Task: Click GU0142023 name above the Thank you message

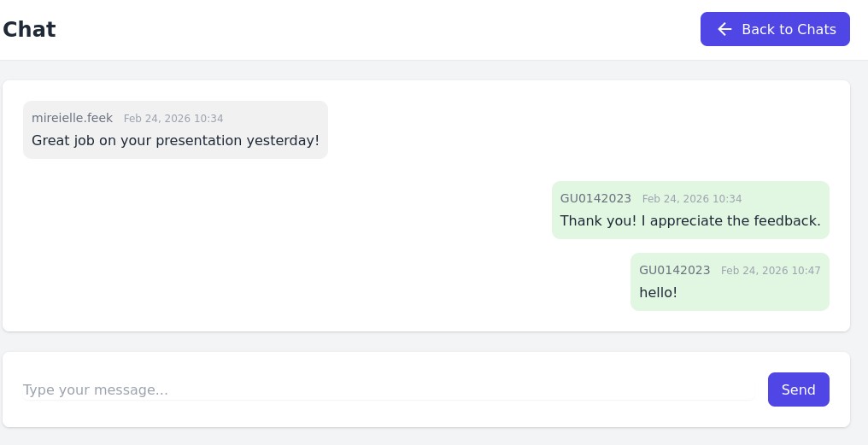Action: click(595, 198)
